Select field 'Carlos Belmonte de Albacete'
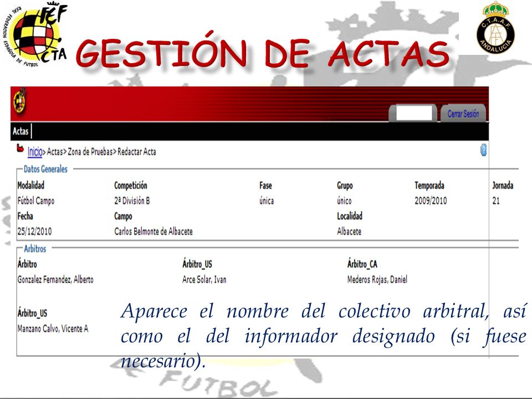Viewport: 532px width, 399px height. [x=154, y=232]
